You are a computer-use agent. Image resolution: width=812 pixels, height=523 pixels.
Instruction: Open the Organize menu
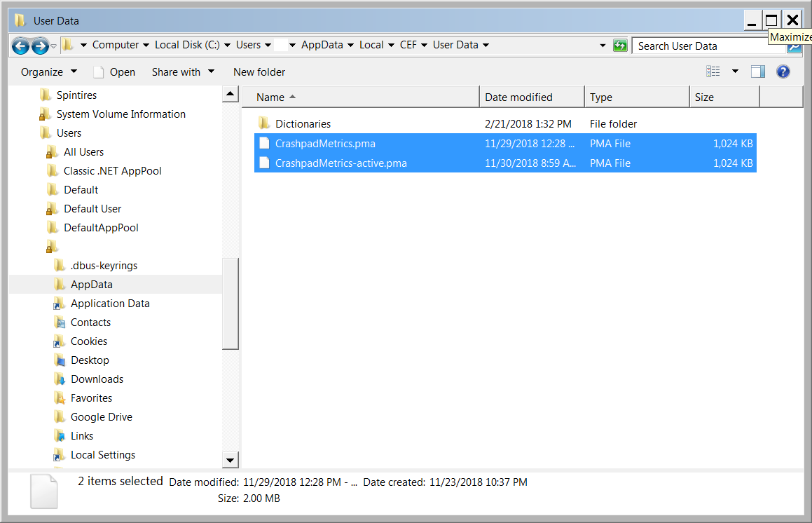click(48, 72)
